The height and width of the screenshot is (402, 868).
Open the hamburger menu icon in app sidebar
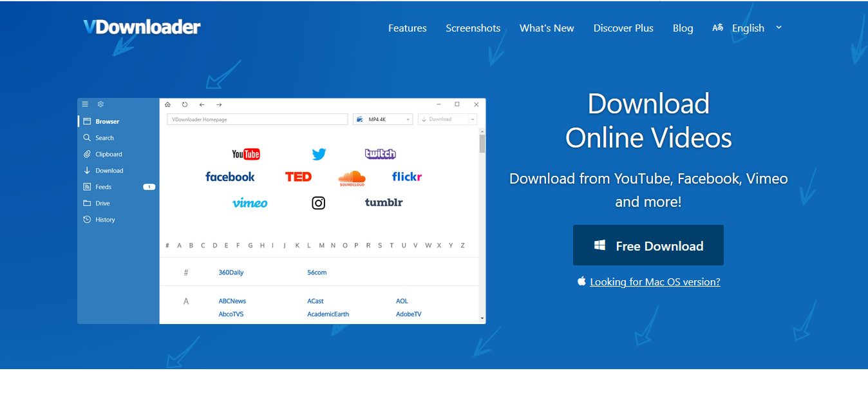click(x=85, y=104)
